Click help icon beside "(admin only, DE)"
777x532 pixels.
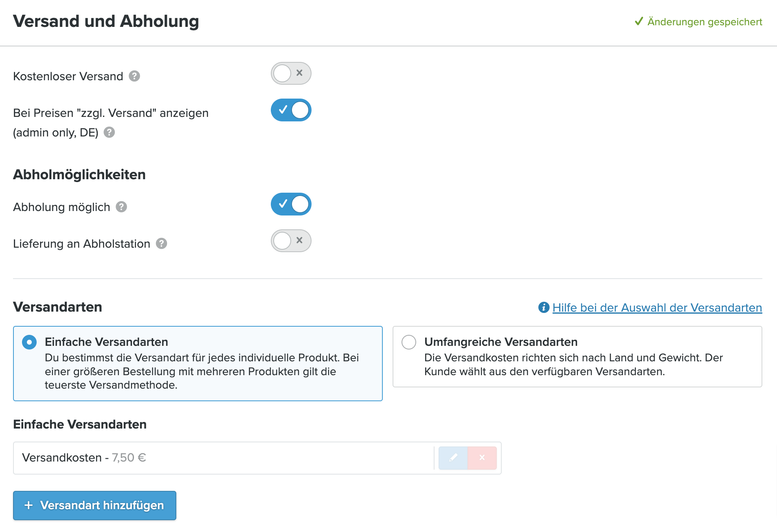(109, 132)
